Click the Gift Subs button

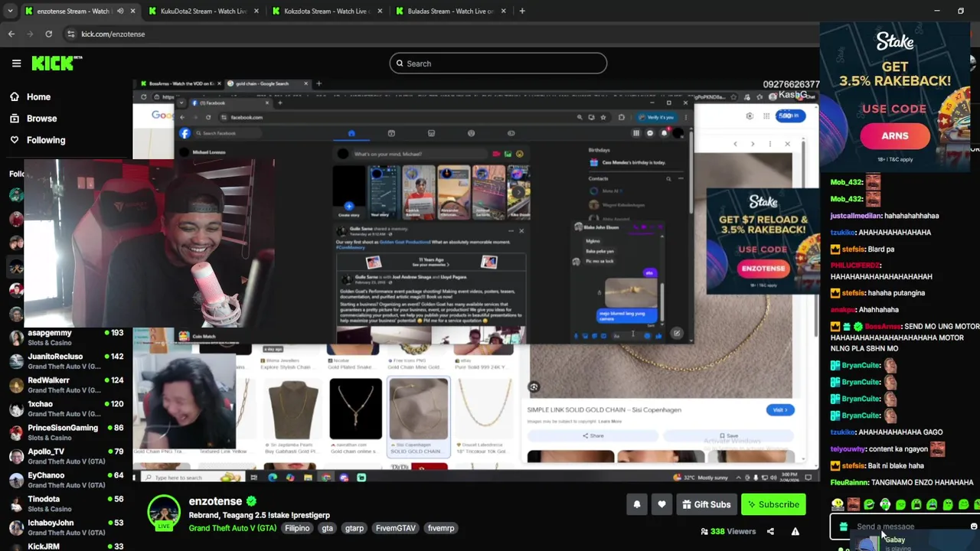pyautogui.click(x=706, y=504)
